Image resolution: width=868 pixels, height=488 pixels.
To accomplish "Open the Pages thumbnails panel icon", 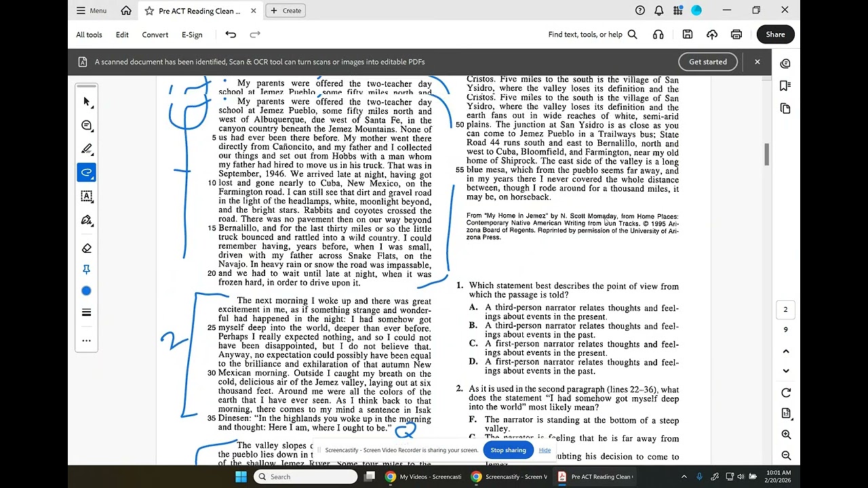I will (785, 108).
